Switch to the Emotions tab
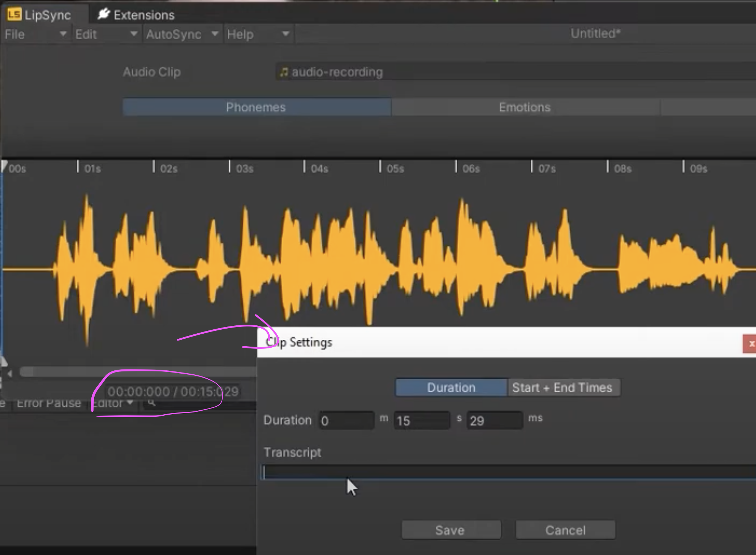756x555 pixels. pyautogui.click(x=524, y=107)
